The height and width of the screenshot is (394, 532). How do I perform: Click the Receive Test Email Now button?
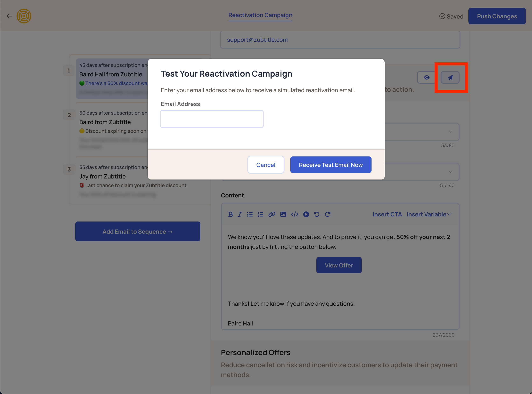point(331,165)
